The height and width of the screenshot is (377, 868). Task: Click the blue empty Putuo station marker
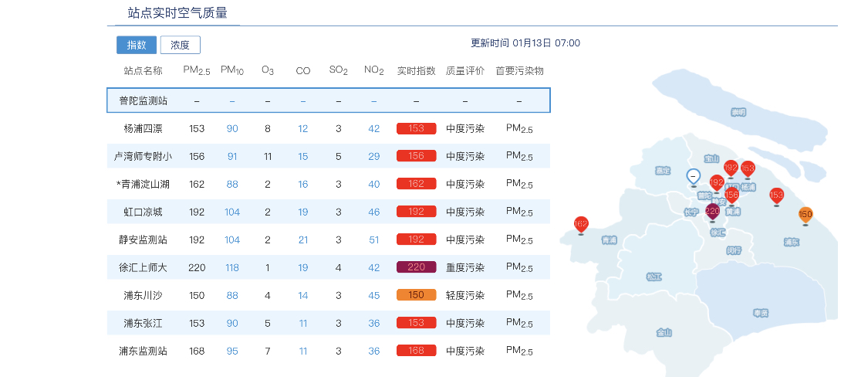693,177
